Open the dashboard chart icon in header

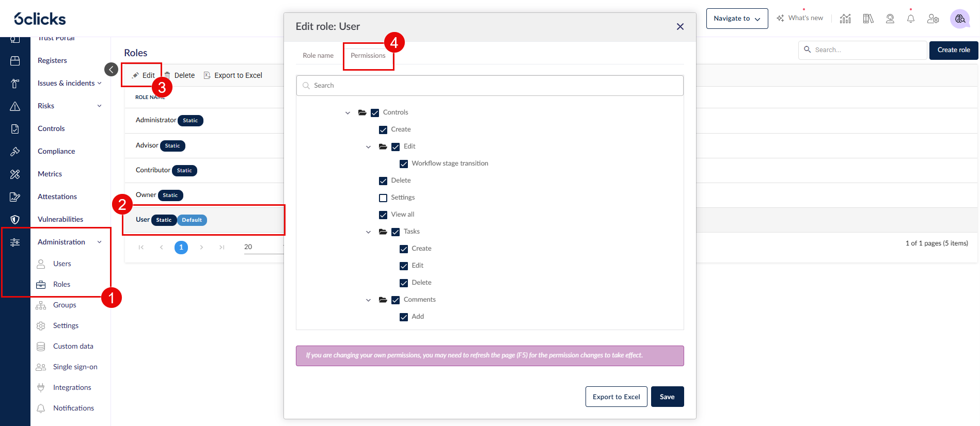tap(845, 19)
